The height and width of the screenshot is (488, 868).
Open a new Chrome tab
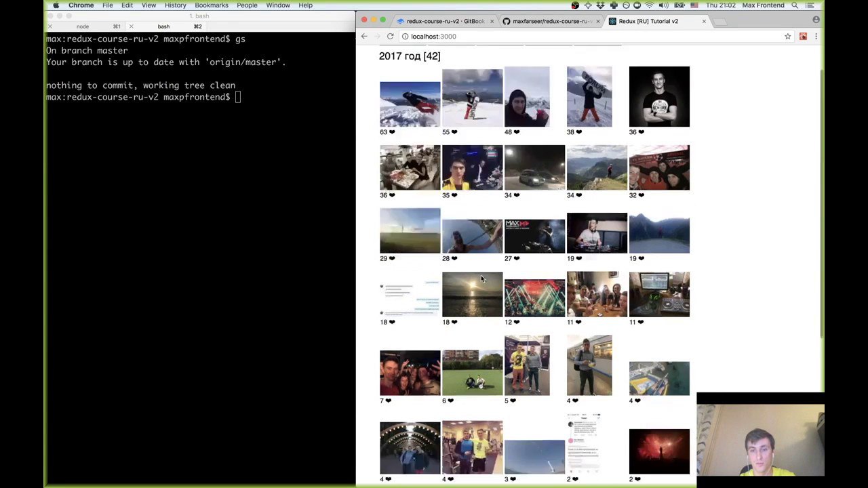click(x=720, y=21)
